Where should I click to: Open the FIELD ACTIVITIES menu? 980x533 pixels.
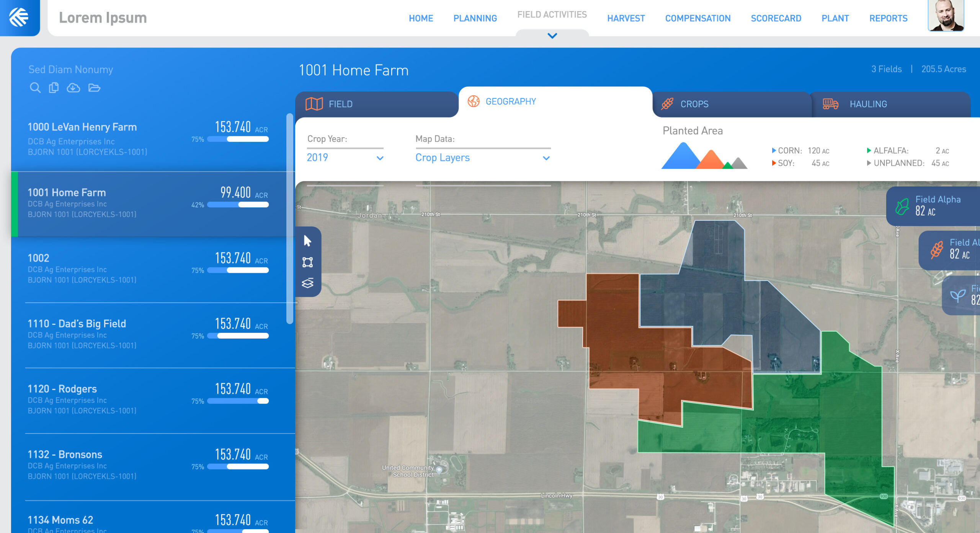(552, 15)
